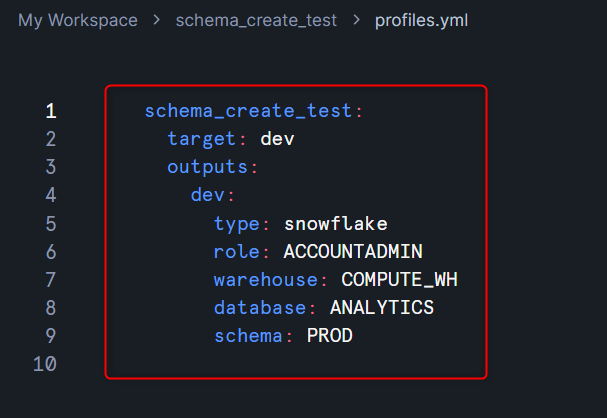Click the My Workspace breadcrumb
This screenshot has width=607, height=418.
[78, 20]
